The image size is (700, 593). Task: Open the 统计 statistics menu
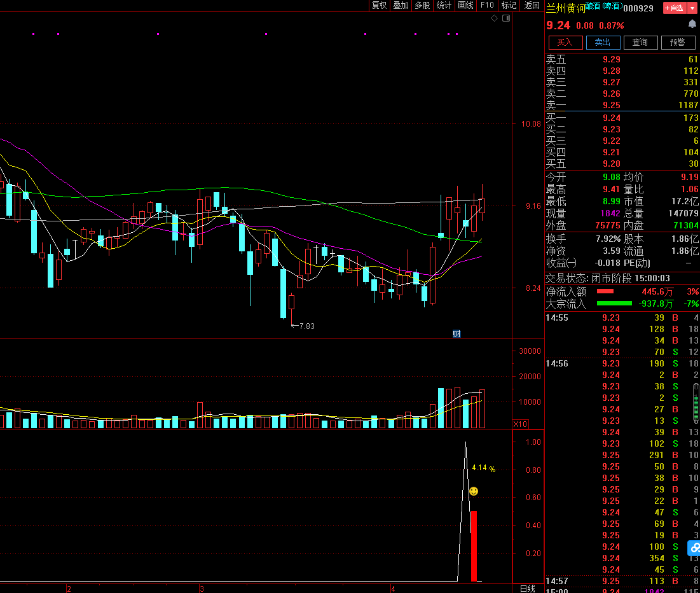click(444, 5)
